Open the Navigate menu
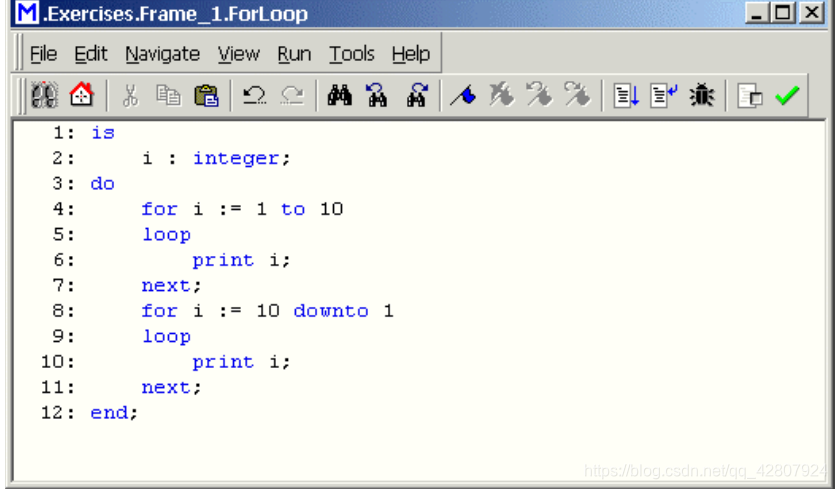837x489 pixels. click(x=163, y=54)
